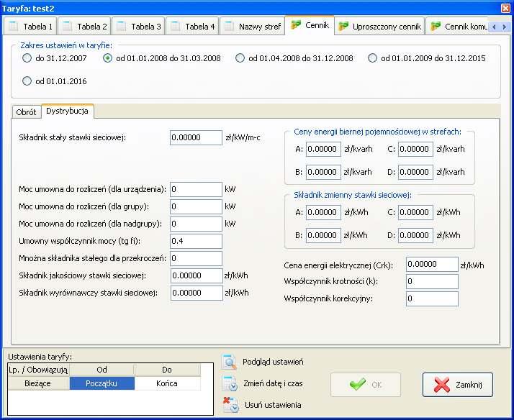Click the Od column header
The image size is (514, 420).
click(102, 370)
